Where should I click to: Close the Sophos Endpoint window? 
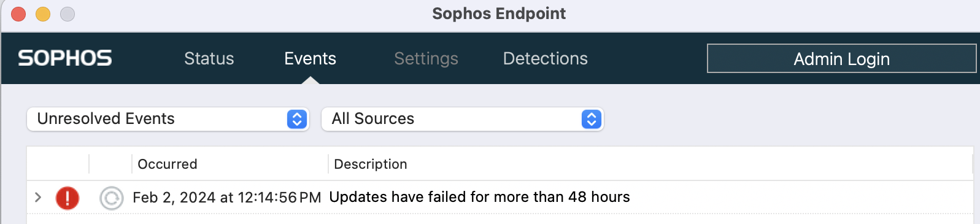pos(18,14)
